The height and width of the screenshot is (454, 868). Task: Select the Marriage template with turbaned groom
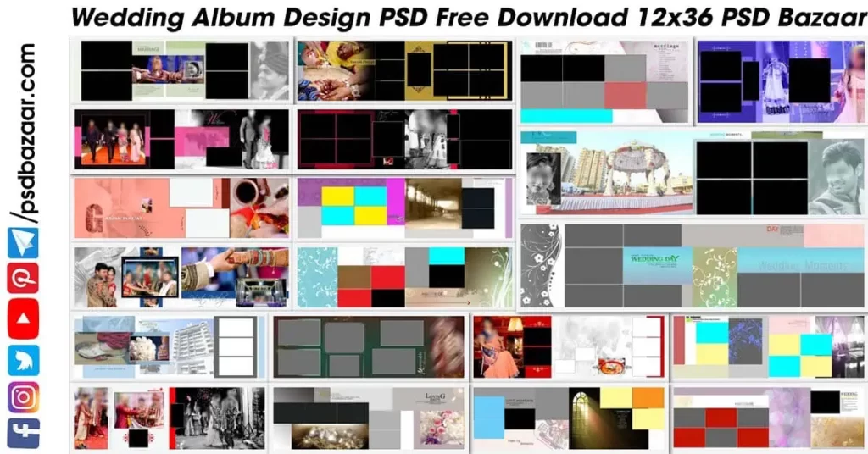[x=181, y=70]
